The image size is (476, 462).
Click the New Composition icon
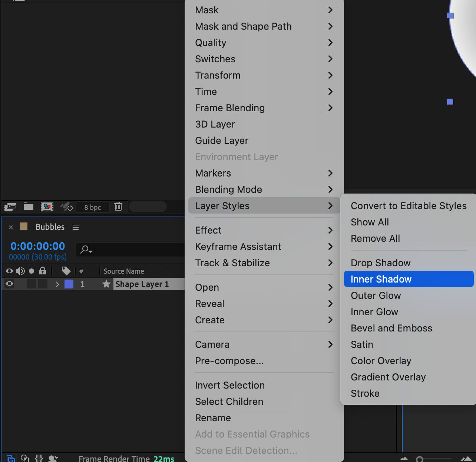[47, 207]
